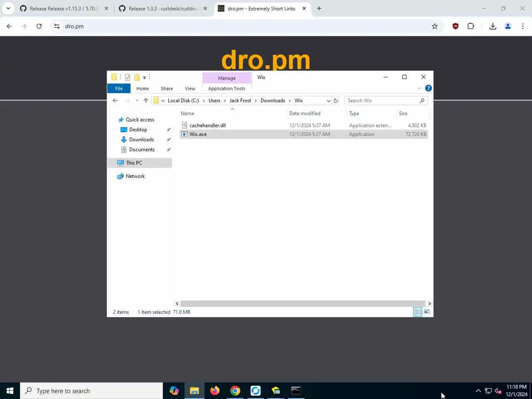Screen dimensions: 532x399
Task: Switch to large icons view layout
Action: click(427, 312)
